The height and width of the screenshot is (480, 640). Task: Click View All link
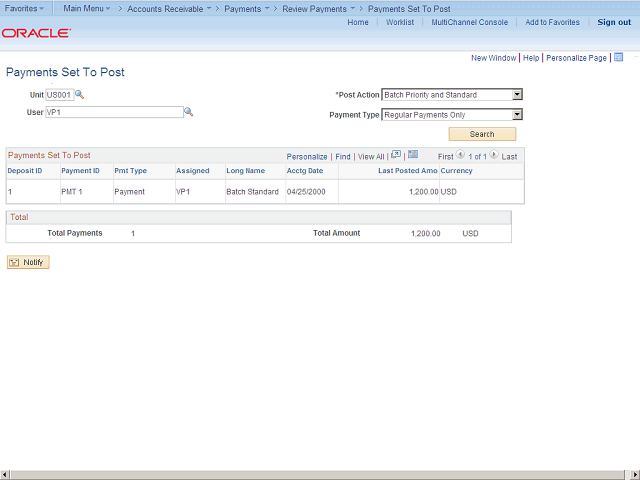[371, 157]
